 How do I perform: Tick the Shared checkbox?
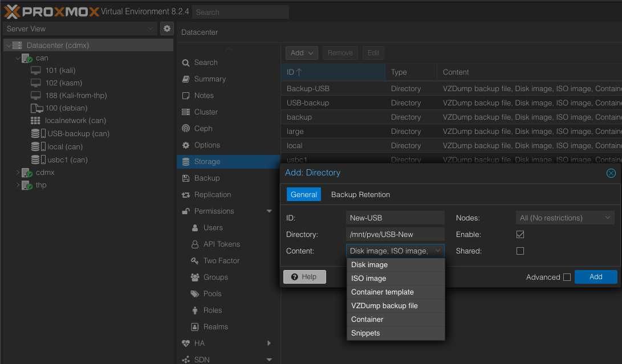[x=520, y=251]
